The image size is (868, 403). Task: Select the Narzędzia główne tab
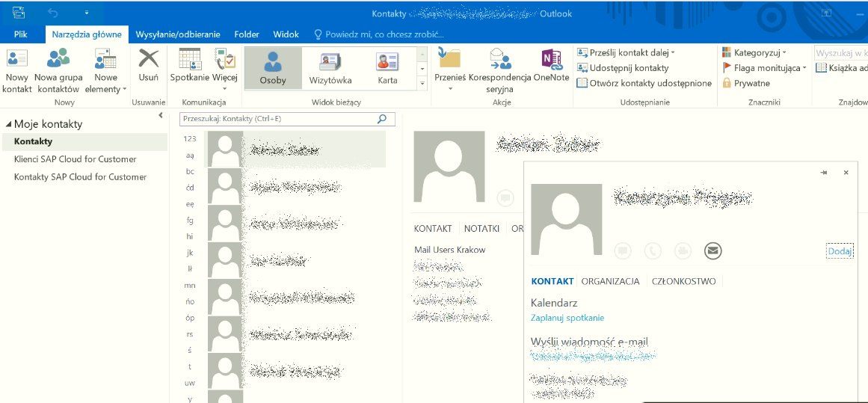click(x=87, y=34)
